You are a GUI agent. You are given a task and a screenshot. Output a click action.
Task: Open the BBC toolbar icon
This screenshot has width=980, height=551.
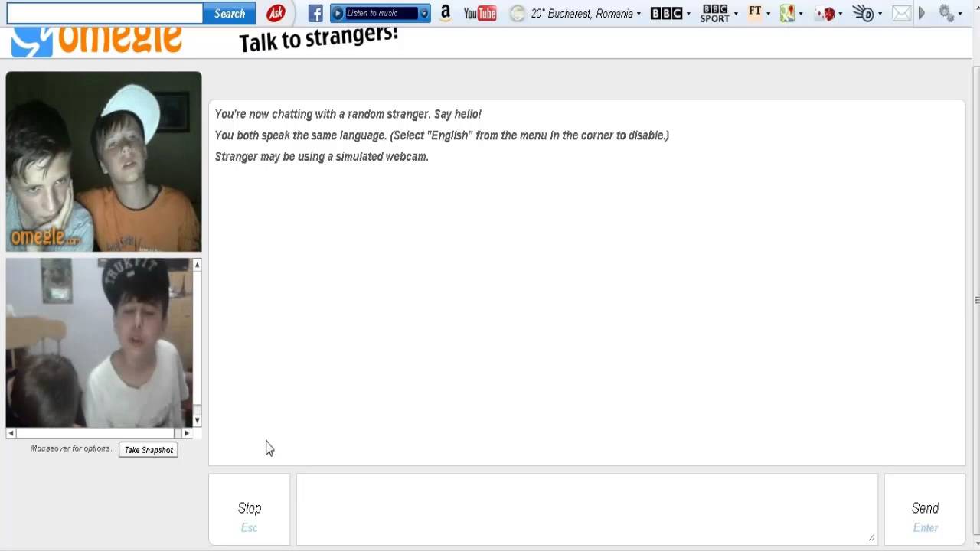tap(666, 13)
